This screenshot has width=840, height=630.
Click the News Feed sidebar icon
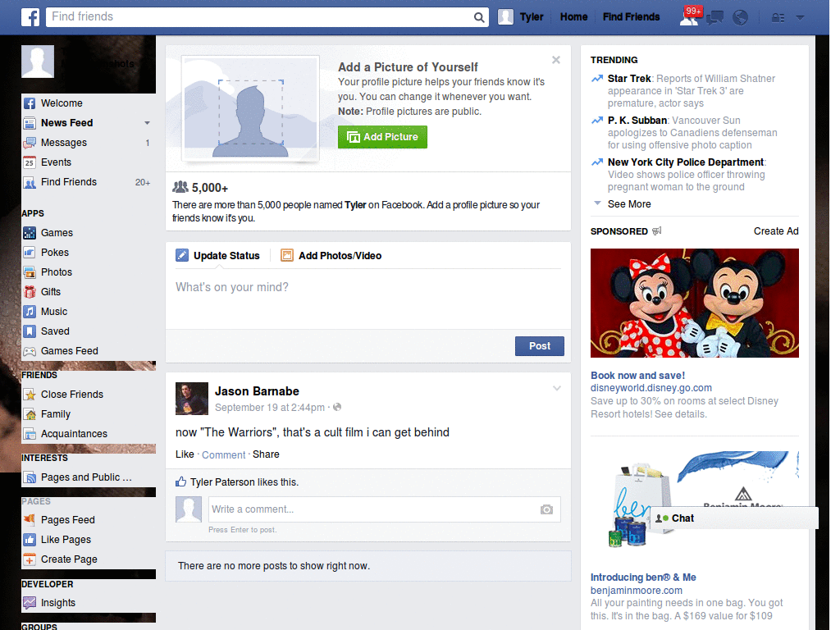pyautogui.click(x=30, y=123)
